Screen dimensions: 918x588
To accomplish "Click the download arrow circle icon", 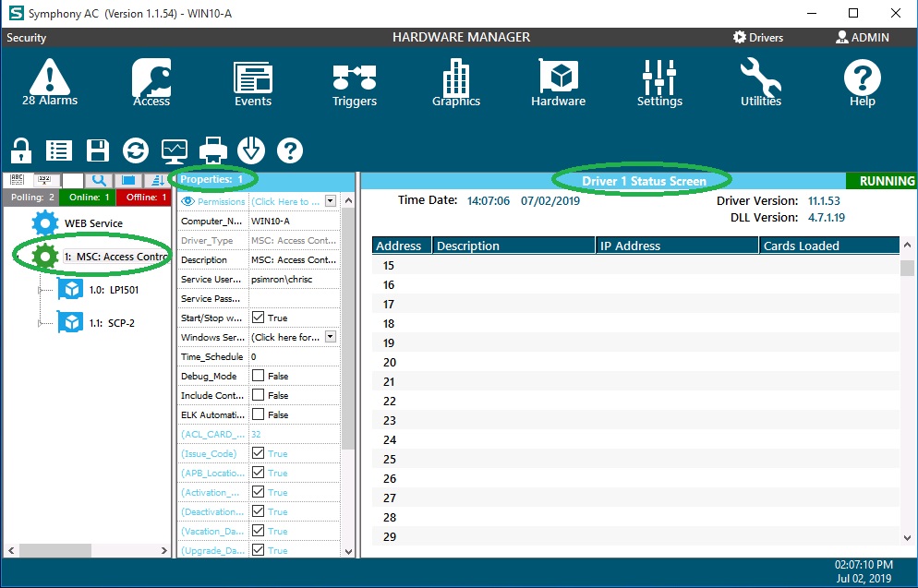I will [x=251, y=150].
